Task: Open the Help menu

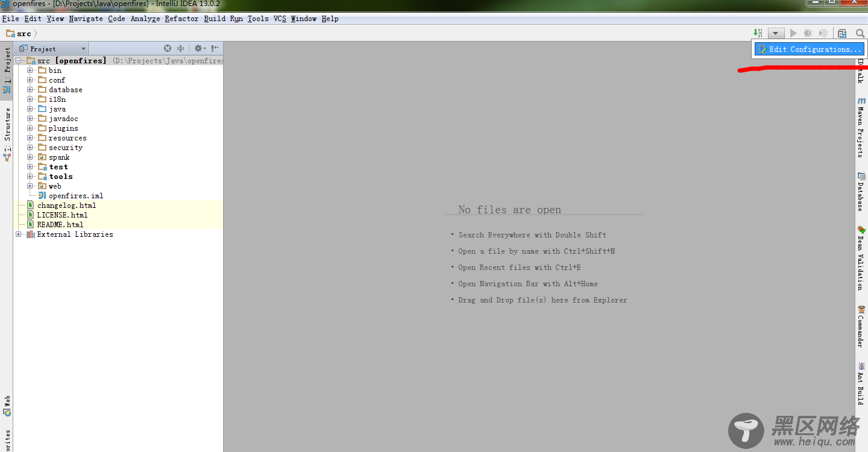Action: (330, 19)
